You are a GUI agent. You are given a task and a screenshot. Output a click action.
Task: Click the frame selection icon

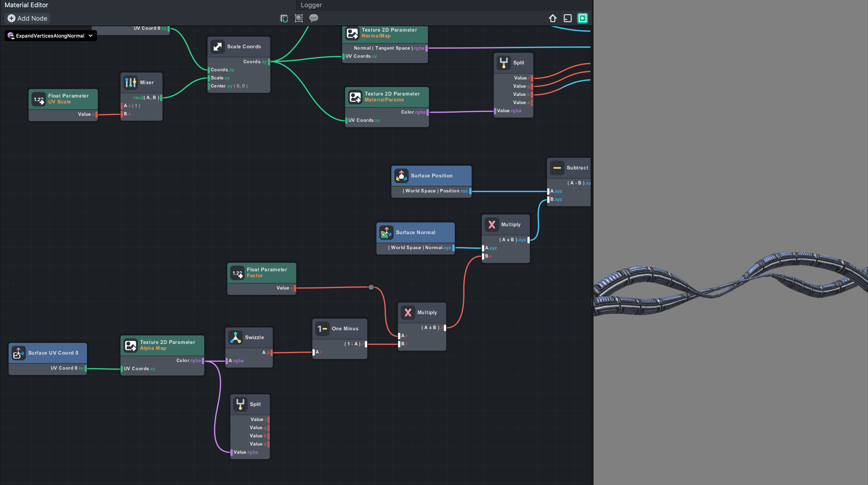pos(298,19)
